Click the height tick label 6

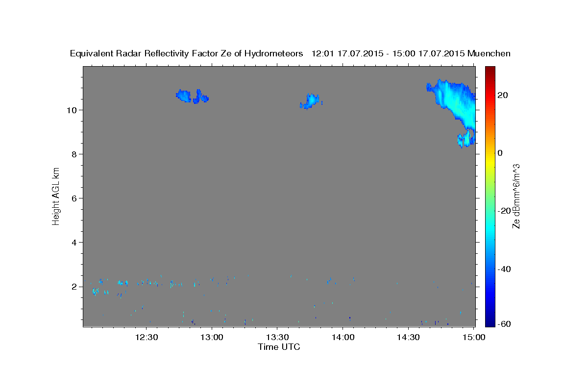[74, 198]
